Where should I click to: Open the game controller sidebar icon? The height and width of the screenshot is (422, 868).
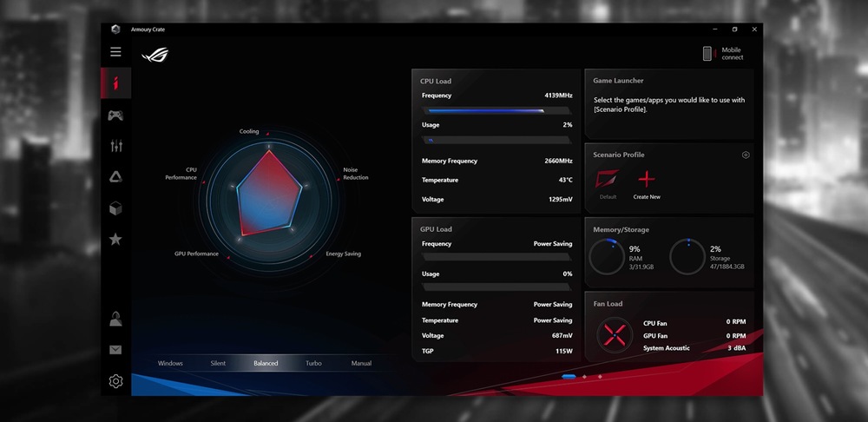coord(115,115)
